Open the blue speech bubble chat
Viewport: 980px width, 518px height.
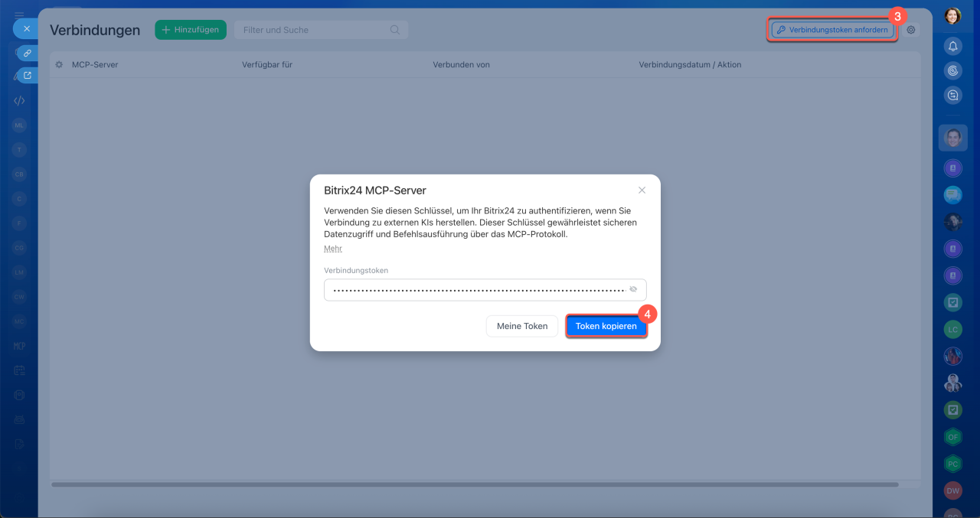(952, 195)
